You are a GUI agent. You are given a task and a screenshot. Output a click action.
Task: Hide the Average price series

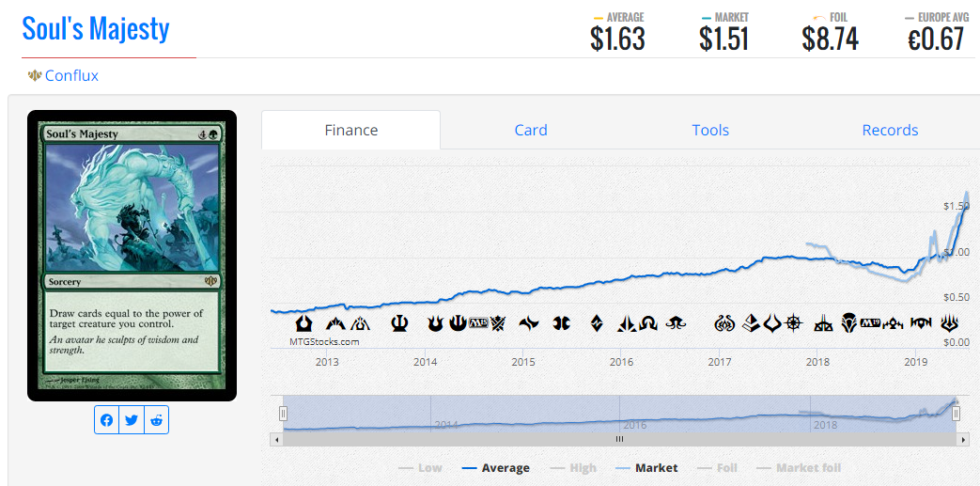point(496,467)
